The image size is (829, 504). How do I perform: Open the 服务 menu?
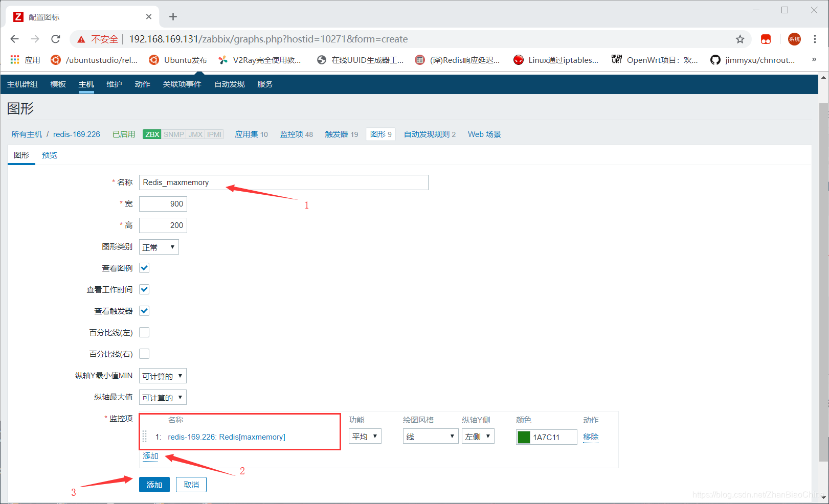tap(265, 84)
